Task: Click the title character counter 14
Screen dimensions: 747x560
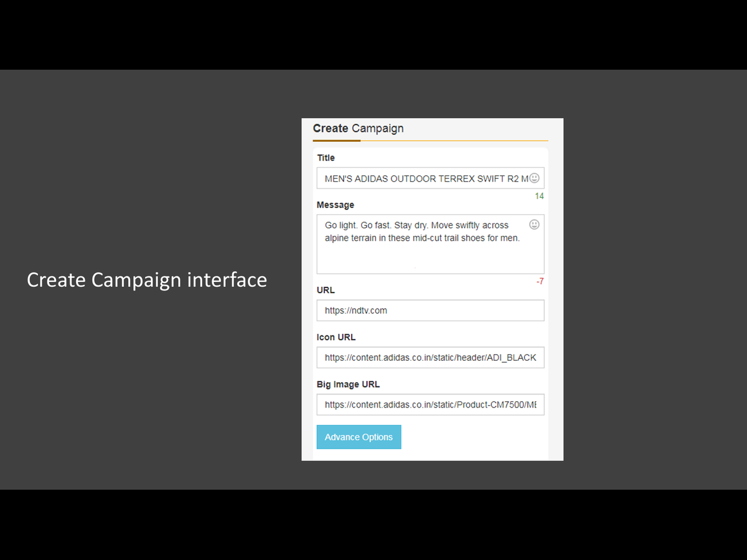Action: pos(539,196)
